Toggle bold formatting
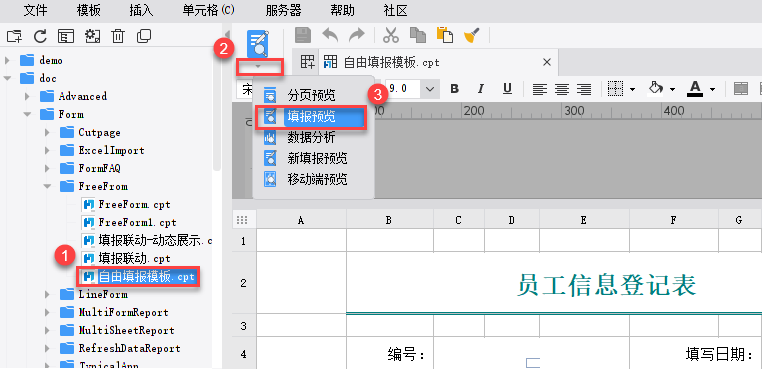 (x=454, y=89)
